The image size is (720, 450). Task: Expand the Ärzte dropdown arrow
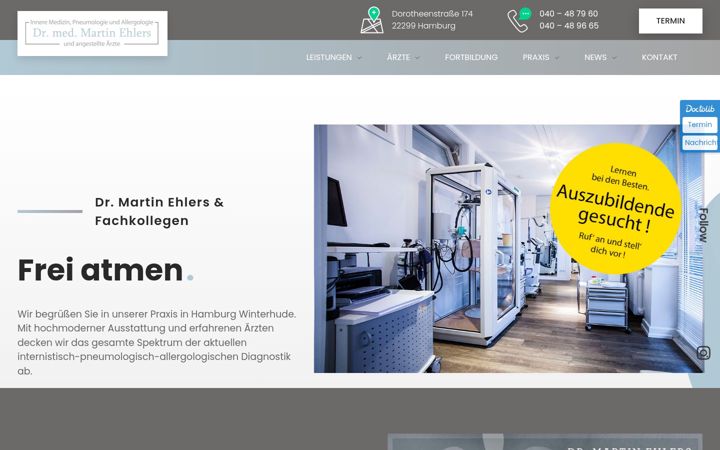coord(417,58)
